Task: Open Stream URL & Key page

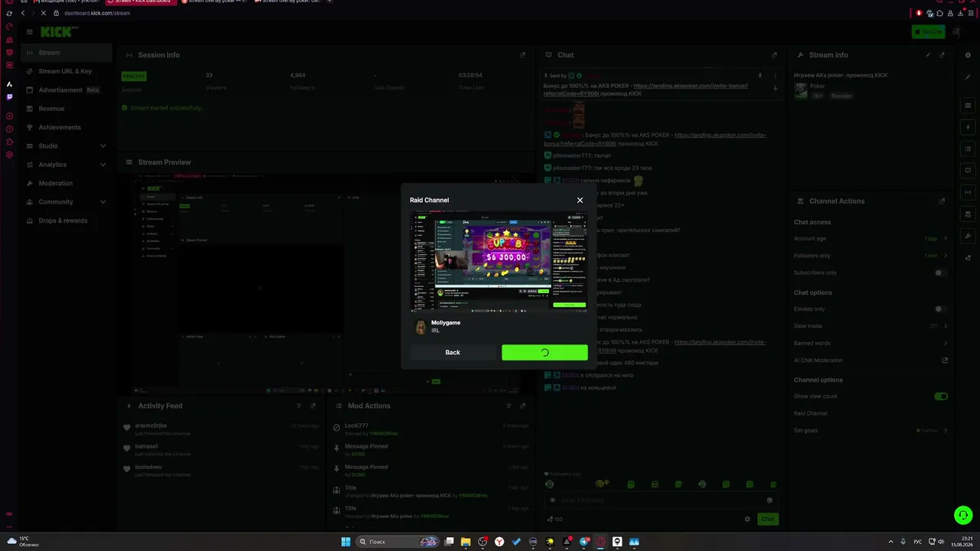Action: [x=67, y=71]
